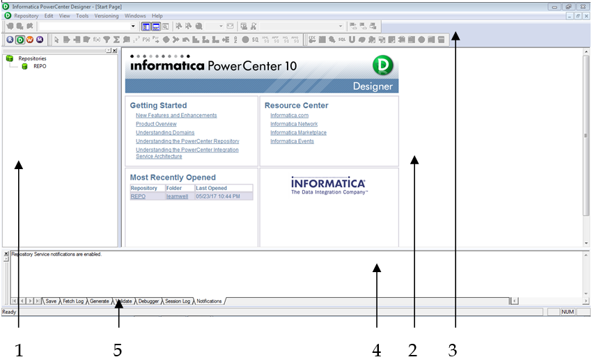Open the Versioning menu
This screenshot has height=364, width=592.
coord(106,16)
